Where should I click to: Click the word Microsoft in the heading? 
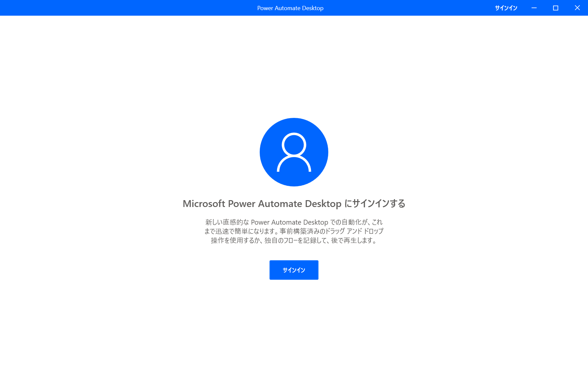point(204,204)
